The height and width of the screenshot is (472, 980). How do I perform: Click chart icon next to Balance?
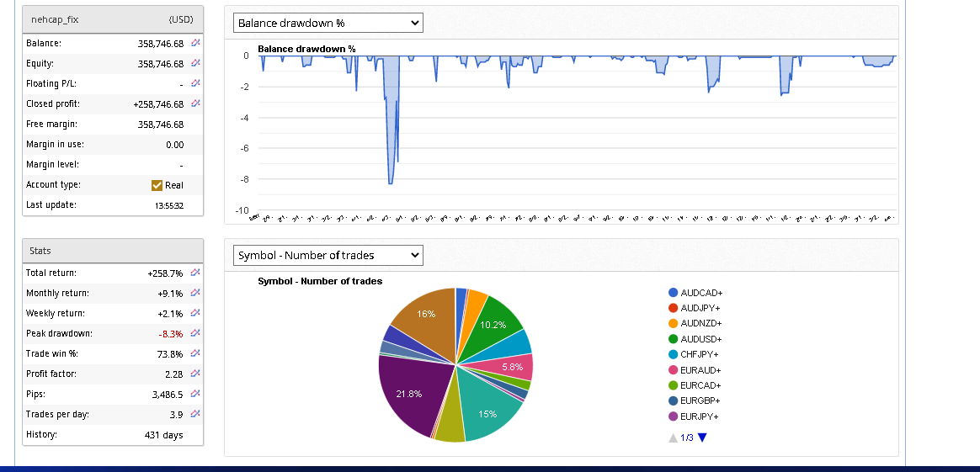coord(195,43)
